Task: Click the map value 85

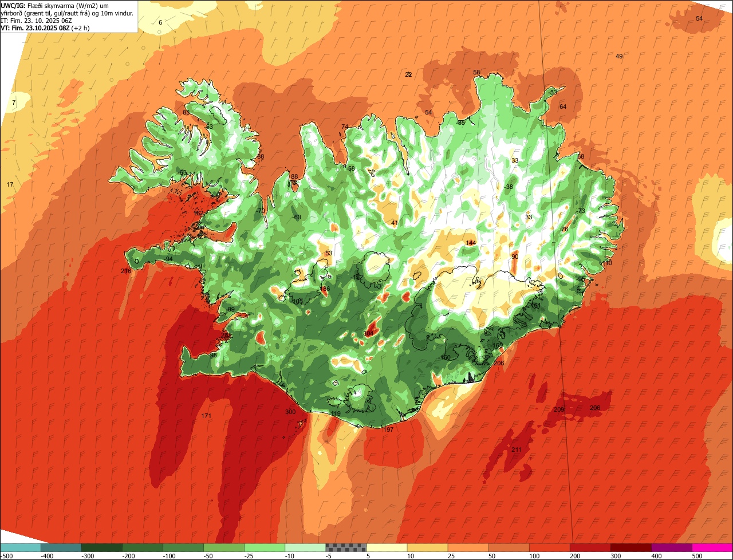Action: pos(461,123)
